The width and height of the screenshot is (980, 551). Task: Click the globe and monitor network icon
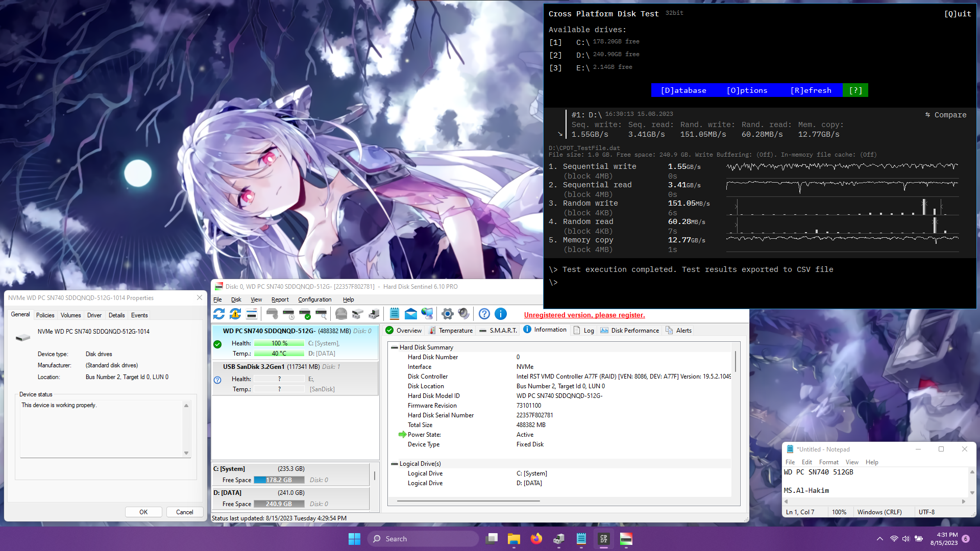coord(427,314)
